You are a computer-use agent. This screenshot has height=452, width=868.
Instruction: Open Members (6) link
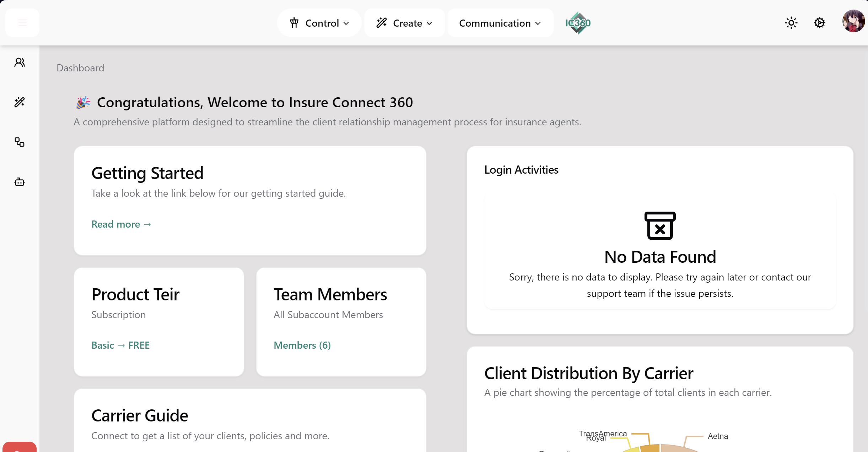[x=302, y=345]
